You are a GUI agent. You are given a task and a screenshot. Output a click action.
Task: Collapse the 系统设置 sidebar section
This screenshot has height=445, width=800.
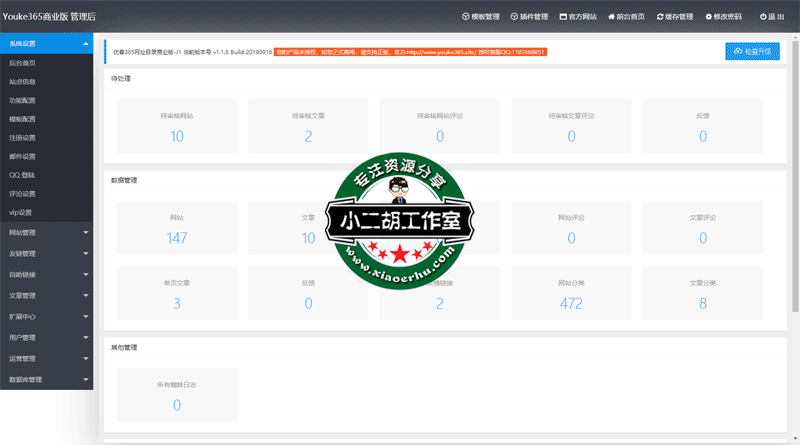(47, 44)
